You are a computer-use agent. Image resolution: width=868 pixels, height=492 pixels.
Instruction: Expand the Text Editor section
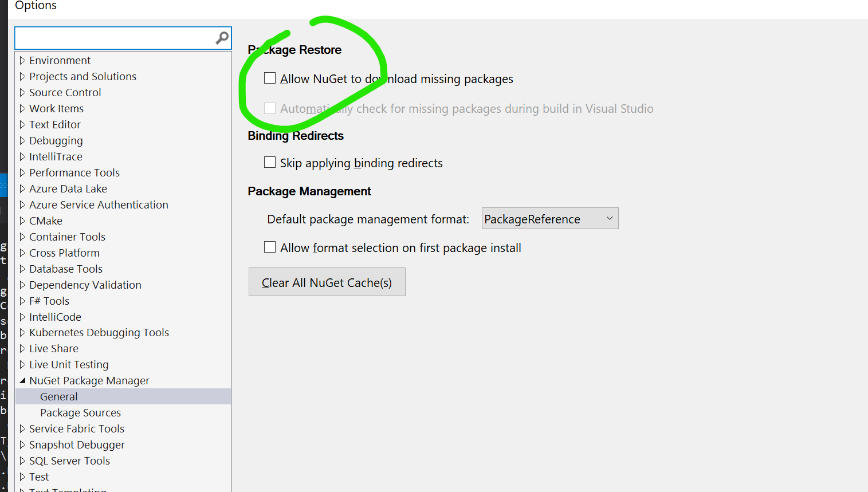22,124
